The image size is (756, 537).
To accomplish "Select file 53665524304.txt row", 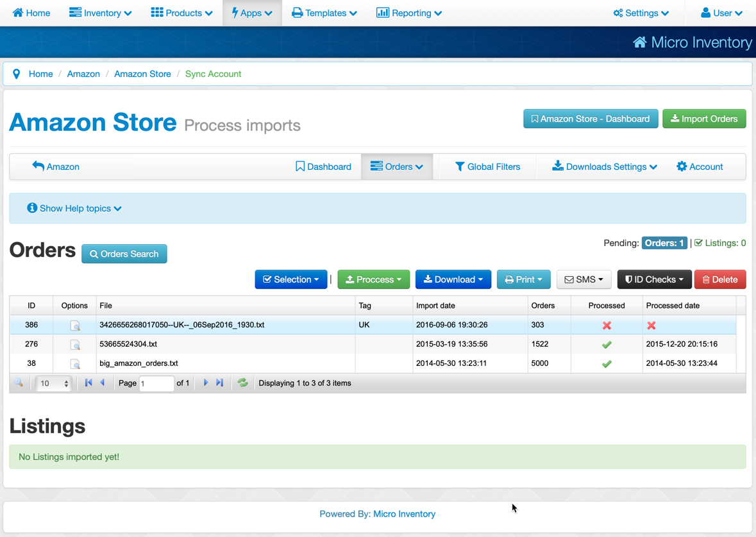I will [373, 344].
